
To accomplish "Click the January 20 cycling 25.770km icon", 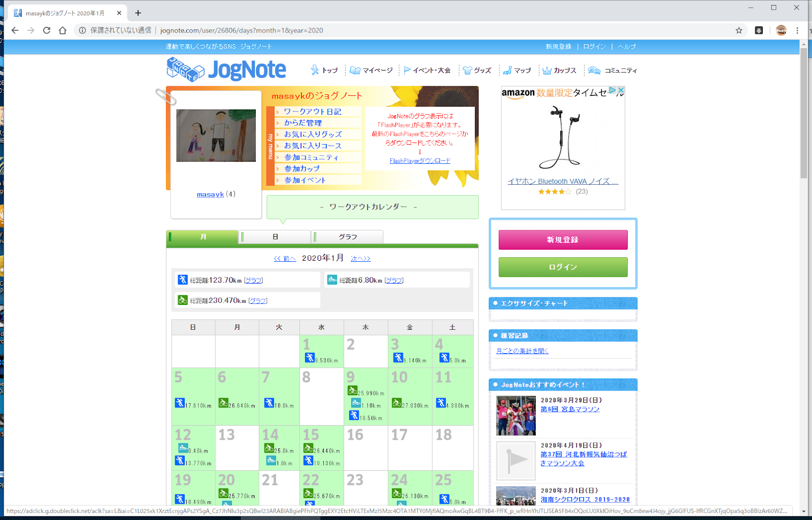I will tap(223, 493).
